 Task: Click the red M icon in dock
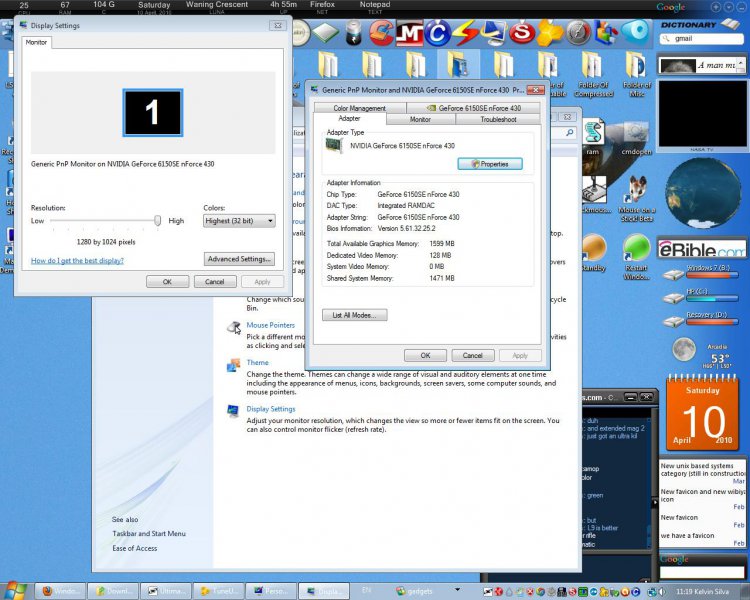point(409,33)
